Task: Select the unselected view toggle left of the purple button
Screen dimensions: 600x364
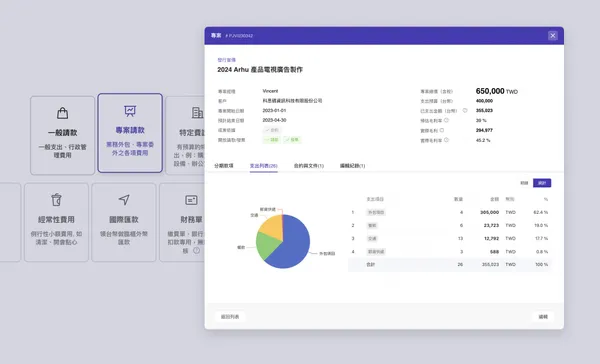Action: [x=524, y=183]
